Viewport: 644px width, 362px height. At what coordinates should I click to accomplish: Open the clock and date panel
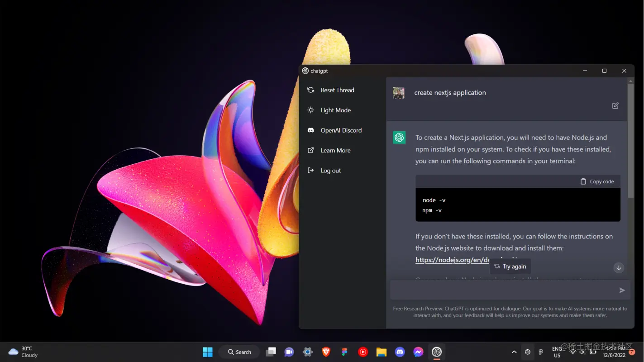coord(614,352)
